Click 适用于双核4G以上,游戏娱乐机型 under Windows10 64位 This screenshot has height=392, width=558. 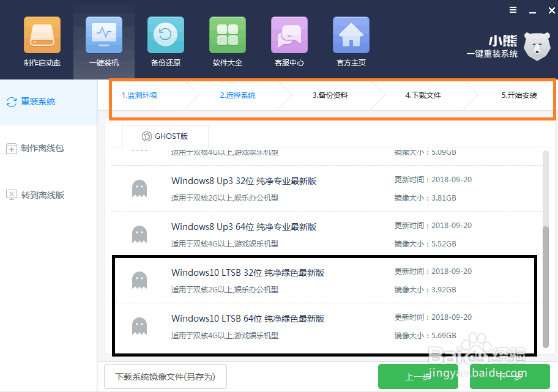click(x=225, y=336)
